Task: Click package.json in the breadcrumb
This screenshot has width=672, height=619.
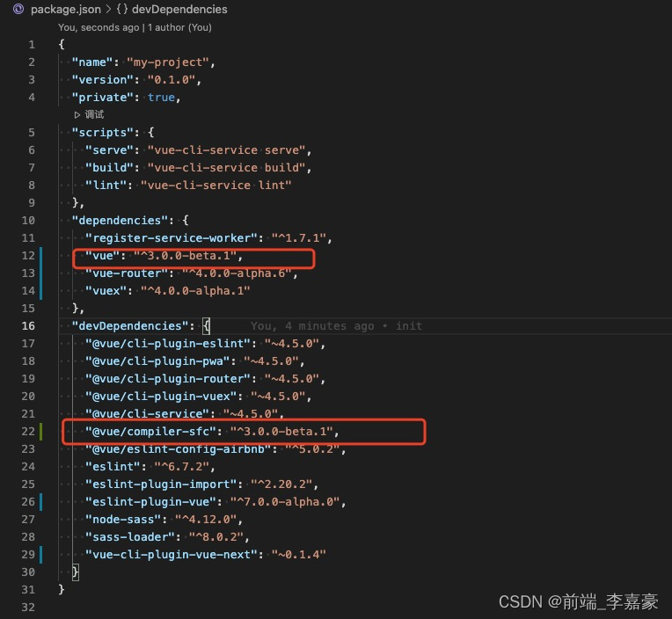Action: [x=66, y=10]
